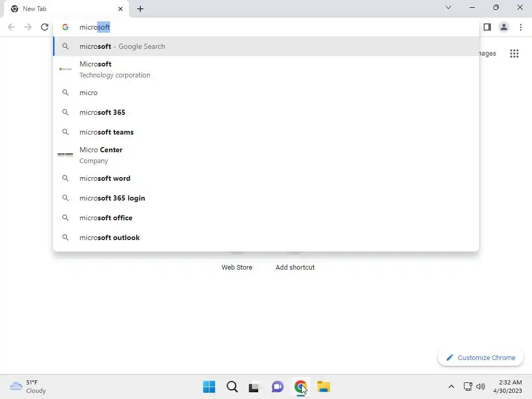
Task: Open the weather widget showing 51°F
Action: coord(28,387)
